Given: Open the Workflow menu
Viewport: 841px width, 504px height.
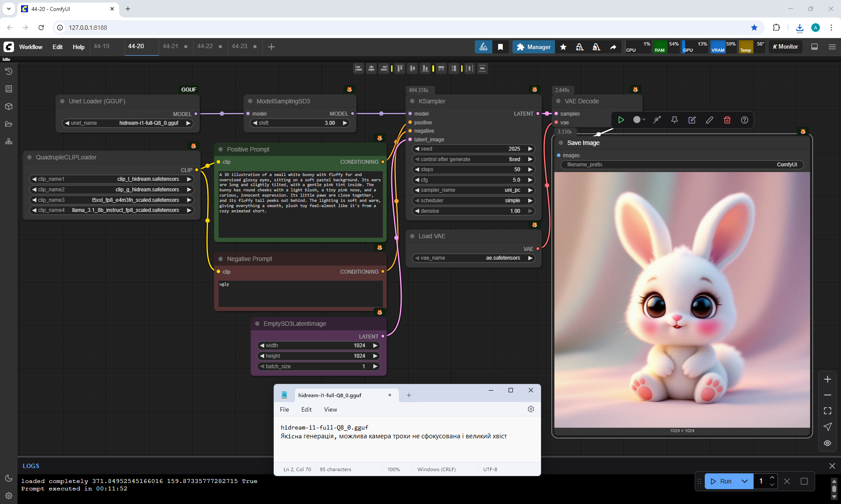Looking at the screenshot, I should tap(31, 47).
